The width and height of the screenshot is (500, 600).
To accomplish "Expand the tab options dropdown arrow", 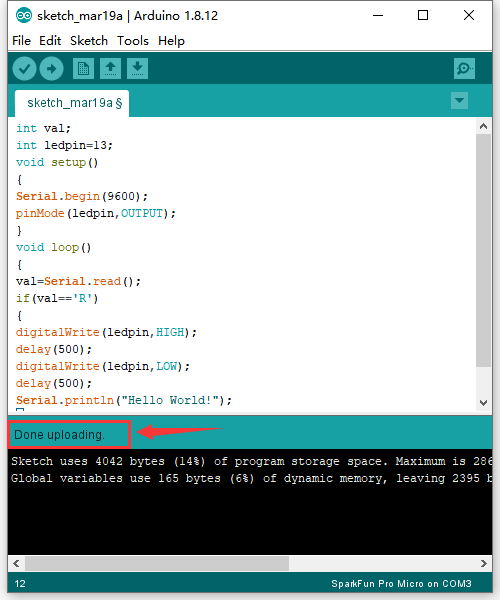I will pyautogui.click(x=459, y=101).
